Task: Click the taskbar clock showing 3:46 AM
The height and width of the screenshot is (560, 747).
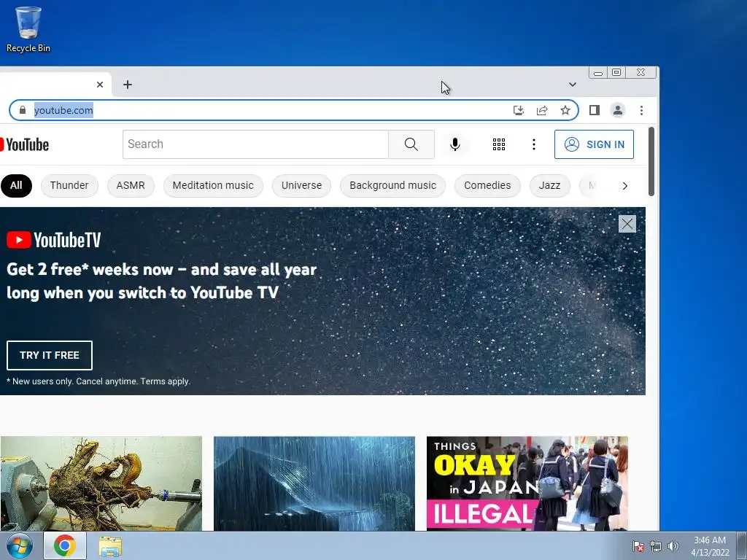Action: point(710,546)
